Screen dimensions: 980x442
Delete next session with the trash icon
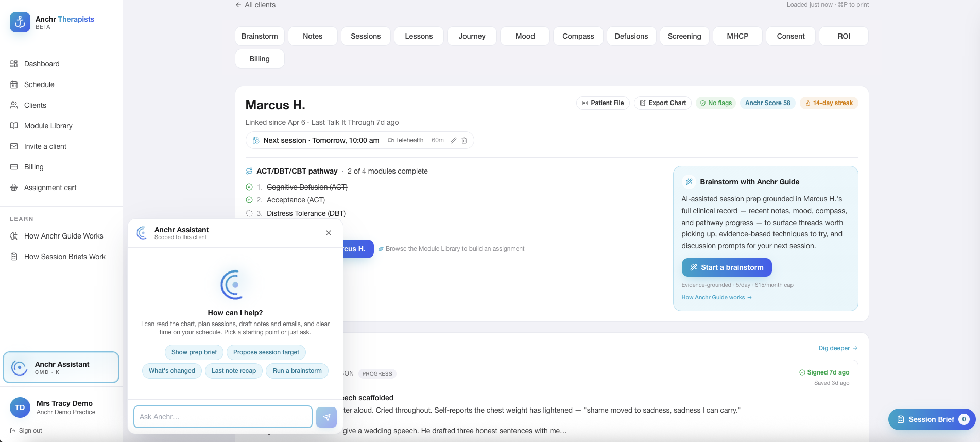tap(464, 140)
